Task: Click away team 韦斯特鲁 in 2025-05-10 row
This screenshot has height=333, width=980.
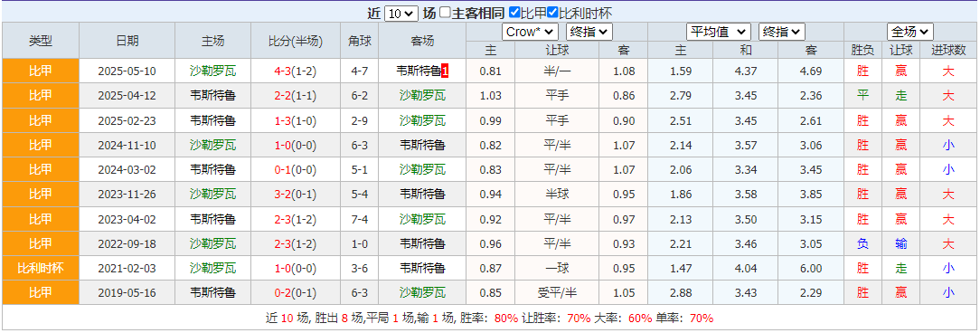Action: tap(419, 71)
